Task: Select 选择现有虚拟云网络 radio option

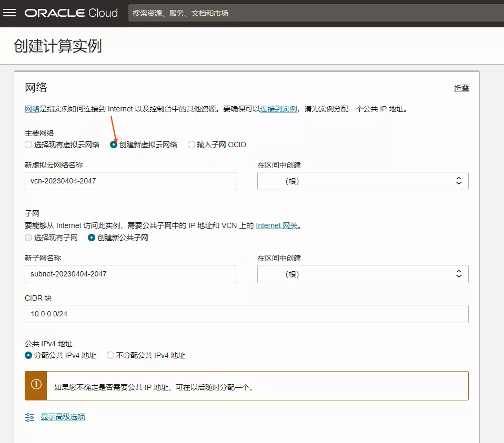Action: click(28, 144)
